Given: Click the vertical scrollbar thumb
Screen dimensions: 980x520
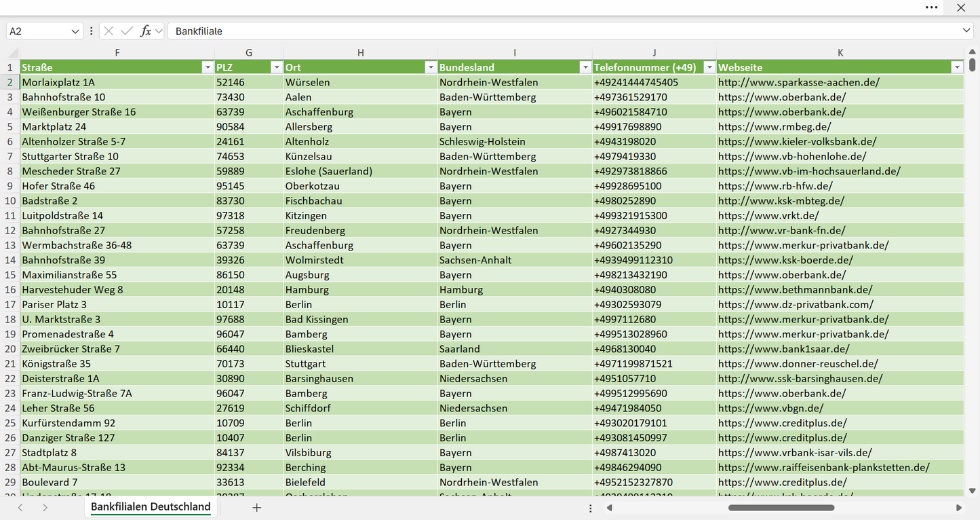Looking at the screenshot, I should pos(973,65).
